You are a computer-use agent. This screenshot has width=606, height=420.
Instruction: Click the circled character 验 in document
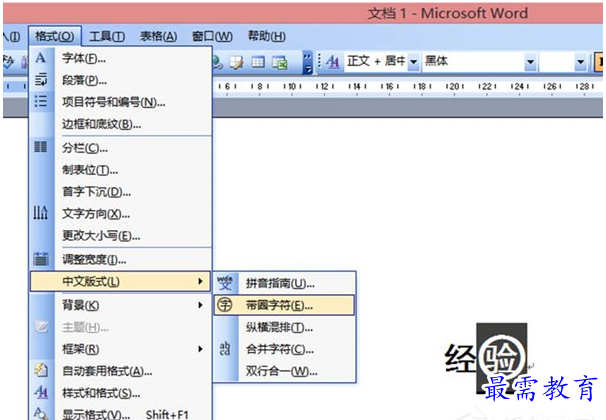(x=502, y=358)
